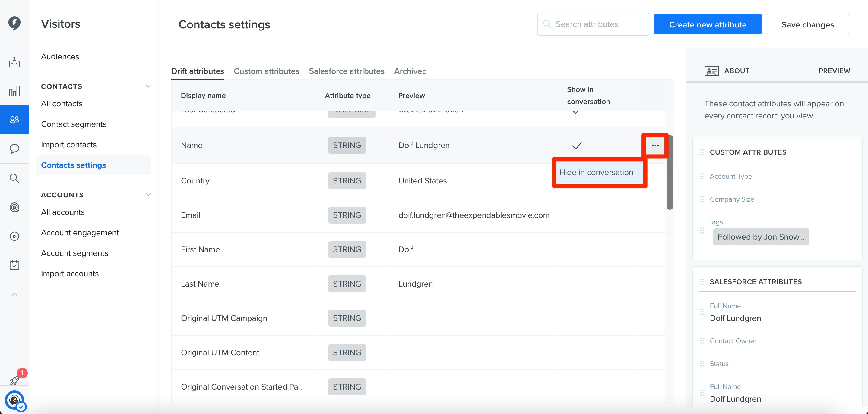Viewport: 868px width, 414px height.
Task: Open the video play icon in sidebar
Action: 14,236
